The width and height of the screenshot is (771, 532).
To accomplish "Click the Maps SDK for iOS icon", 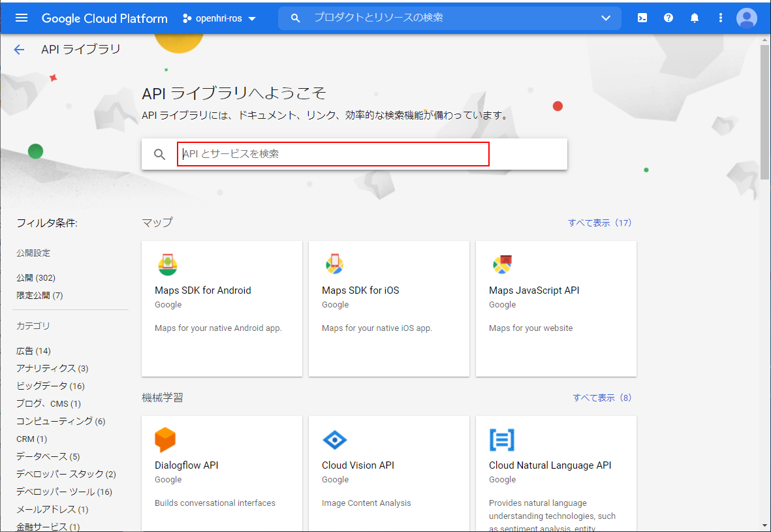I will point(334,264).
